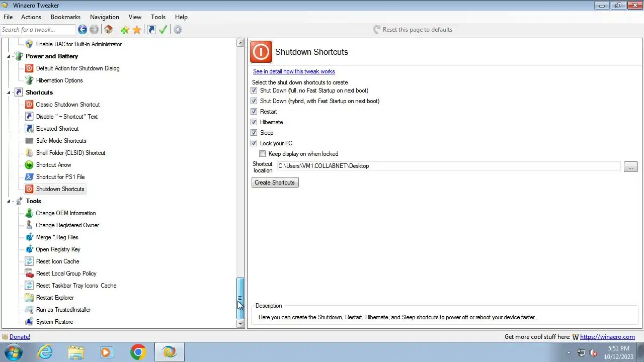Click the Run as TrustedInstaller icon
The image size is (644, 362).
[x=29, y=310]
